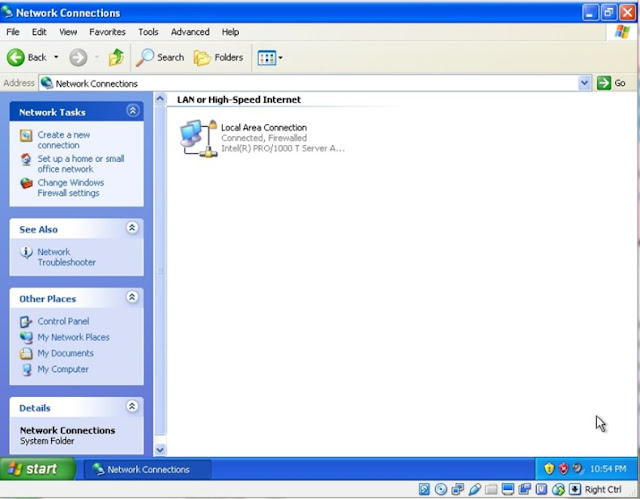Screen dimensions: 640x499
Task: Click the Network Connections icon in Address bar
Action: pos(47,83)
